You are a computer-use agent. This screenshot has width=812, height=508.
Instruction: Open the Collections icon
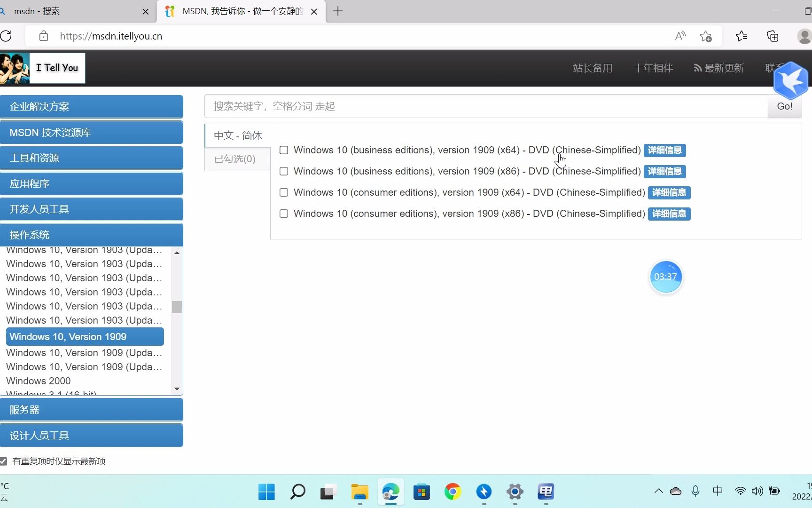coord(773,36)
